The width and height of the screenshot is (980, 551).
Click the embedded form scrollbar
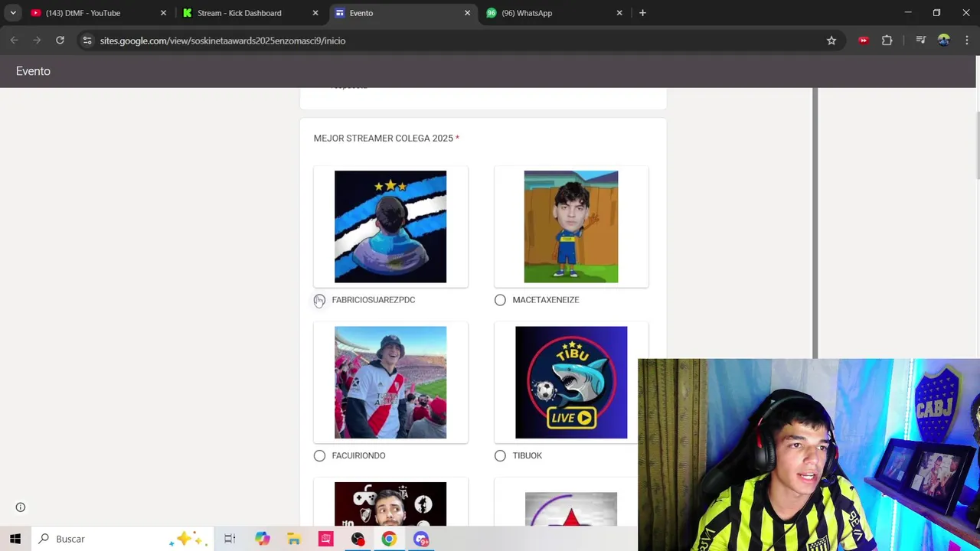(x=815, y=222)
